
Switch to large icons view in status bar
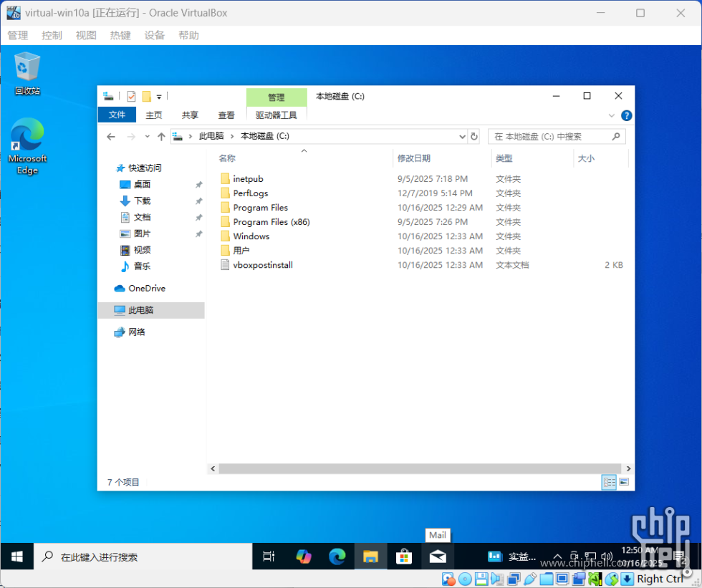pos(623,483)
